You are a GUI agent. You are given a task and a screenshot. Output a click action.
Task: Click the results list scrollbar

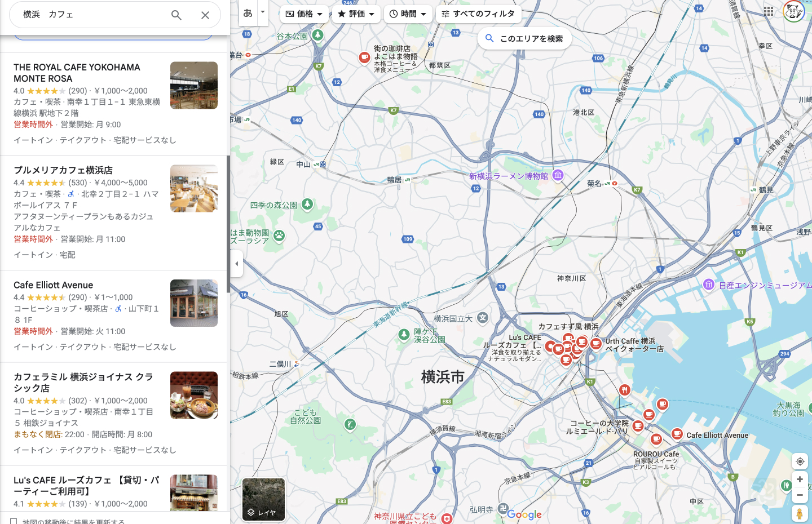(228, 224)
